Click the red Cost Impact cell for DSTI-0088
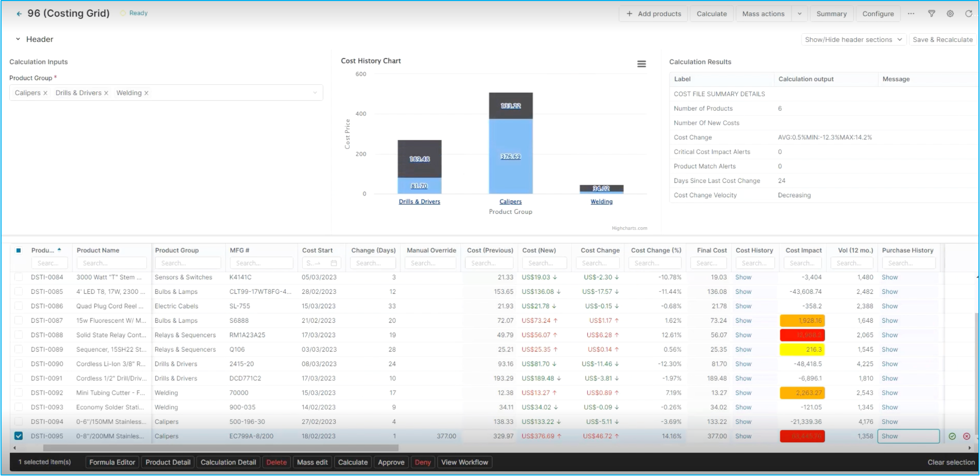 point(802,335)
